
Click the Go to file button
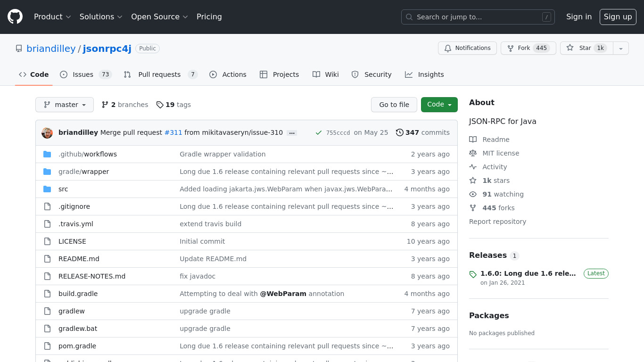point(394,105)
